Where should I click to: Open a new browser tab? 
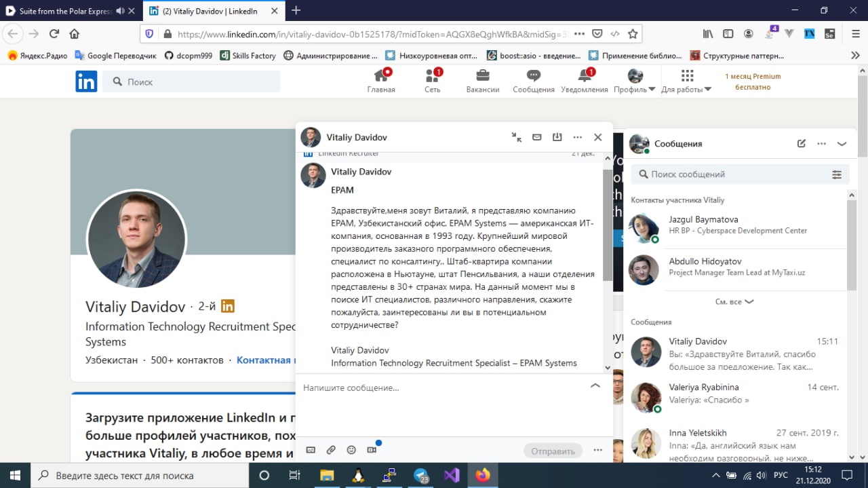tap(296, 10)
